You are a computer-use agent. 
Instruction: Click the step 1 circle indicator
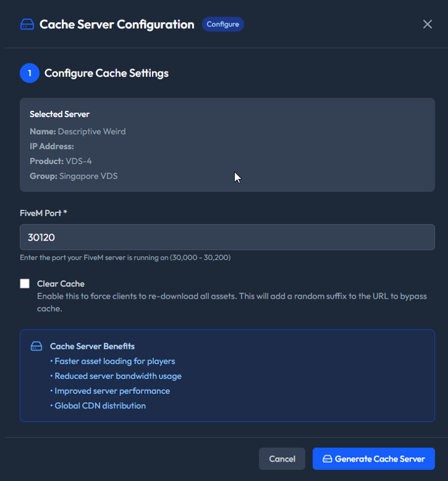(29, 73)
